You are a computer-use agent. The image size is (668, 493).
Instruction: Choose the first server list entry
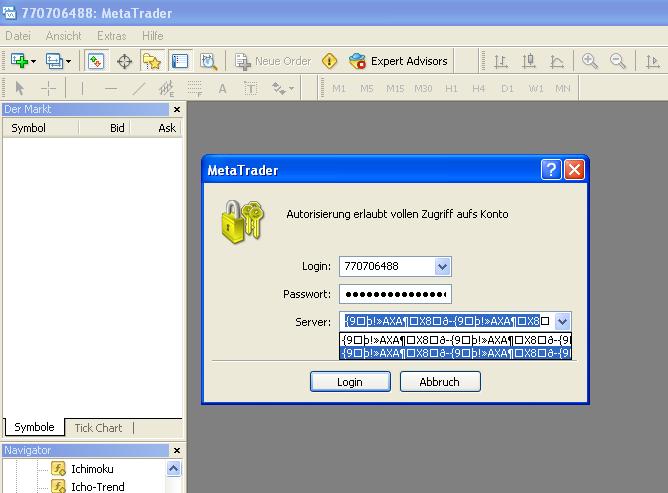tap(455, 340)
